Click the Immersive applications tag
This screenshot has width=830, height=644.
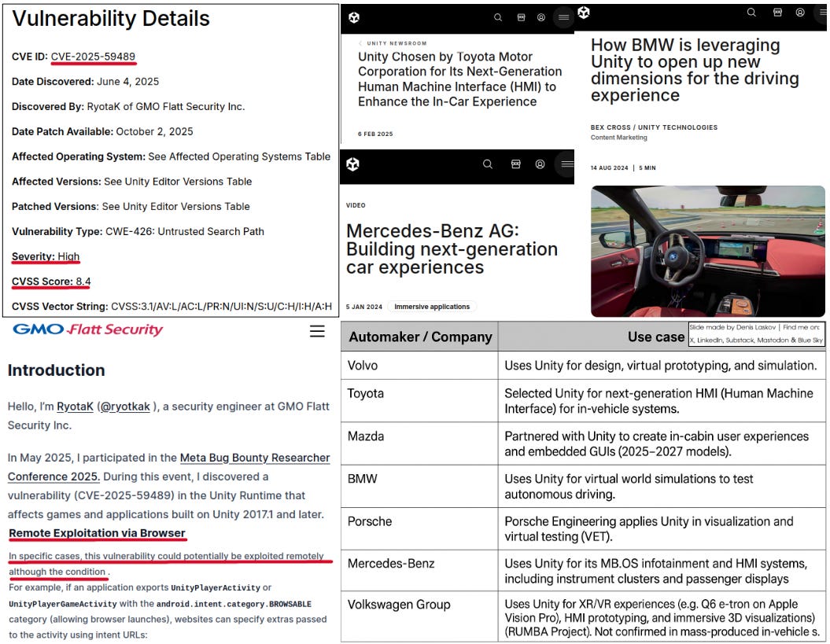pyautogui.click(x=432, y=307)
